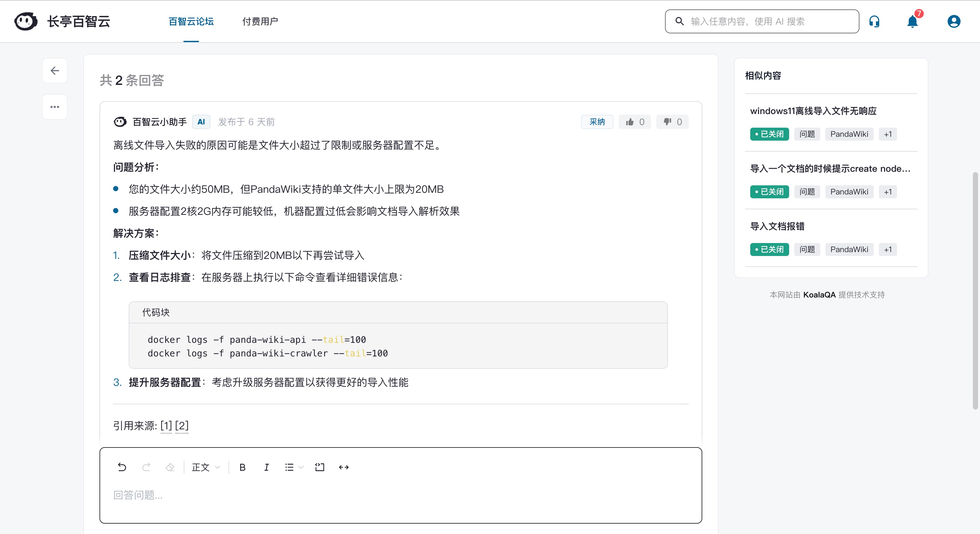Click the undo icon in editor toolbar
980x534 pixels.
click(122, 467)
